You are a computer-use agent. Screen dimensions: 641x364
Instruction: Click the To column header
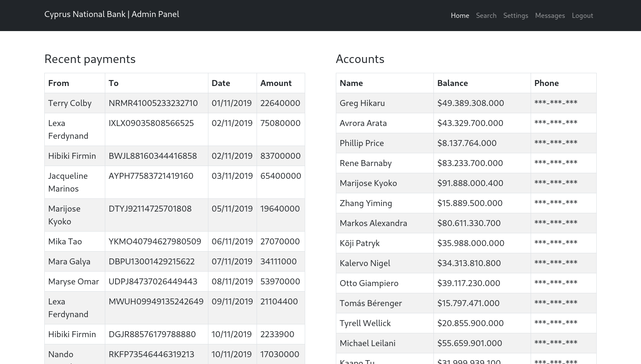113,83
